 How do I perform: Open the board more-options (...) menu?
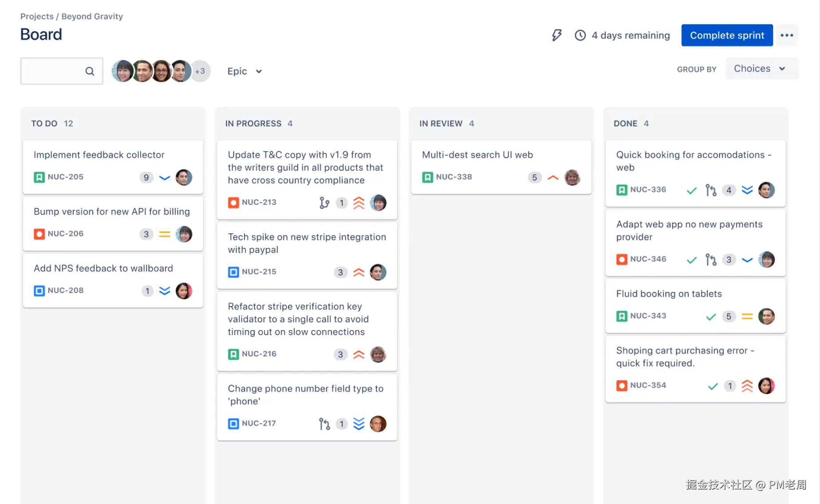(787, 35)
